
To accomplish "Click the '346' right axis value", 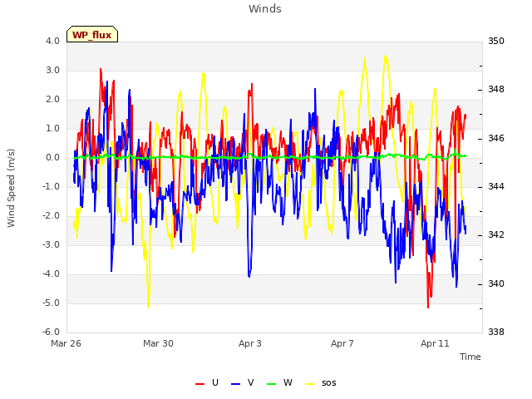I will [496, 139].
